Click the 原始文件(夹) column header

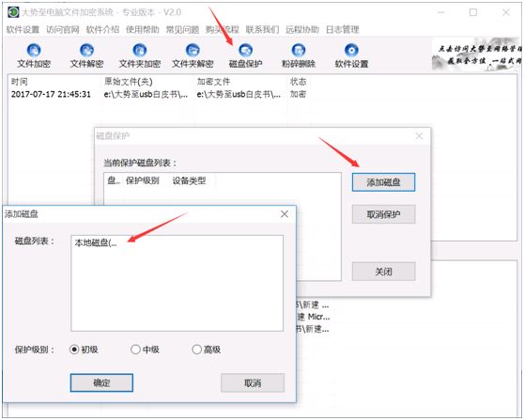point(129,82)
